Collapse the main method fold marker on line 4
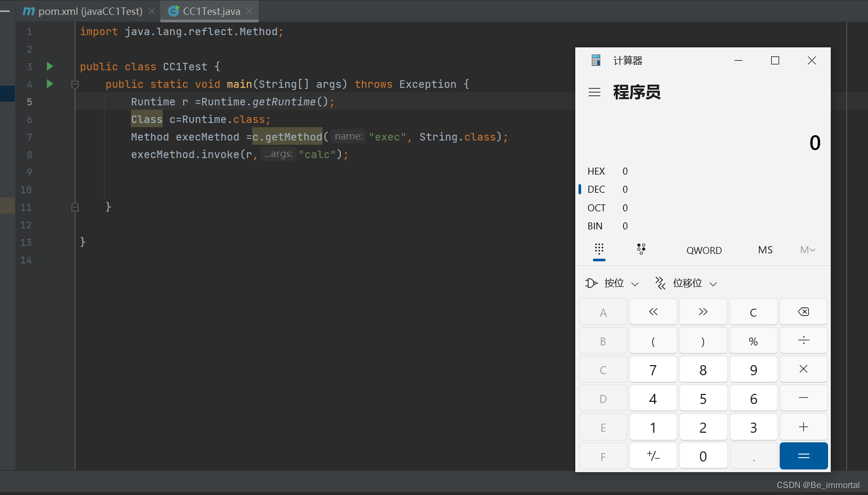The height and width of the screenshot is (495, 868). point(75,84)
